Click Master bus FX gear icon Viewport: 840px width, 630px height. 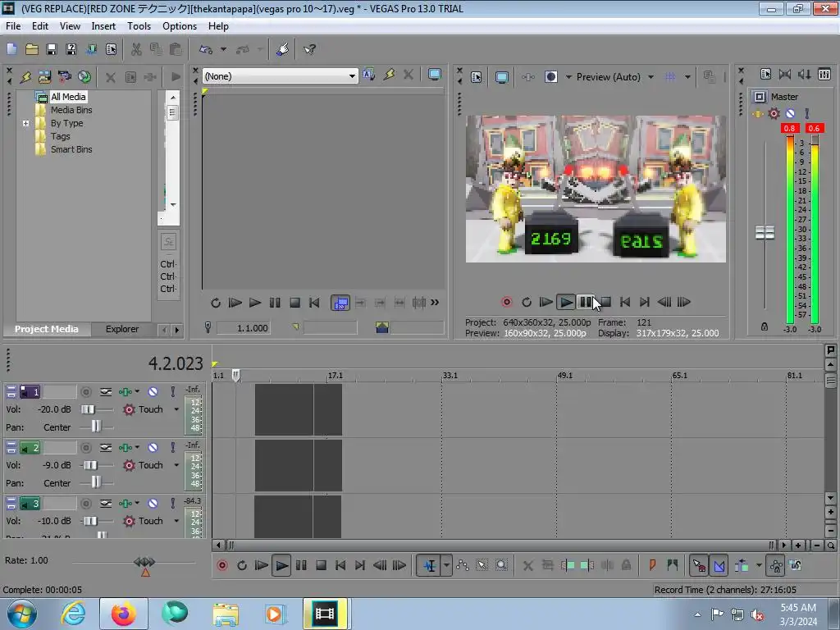(x=774, y=113)
